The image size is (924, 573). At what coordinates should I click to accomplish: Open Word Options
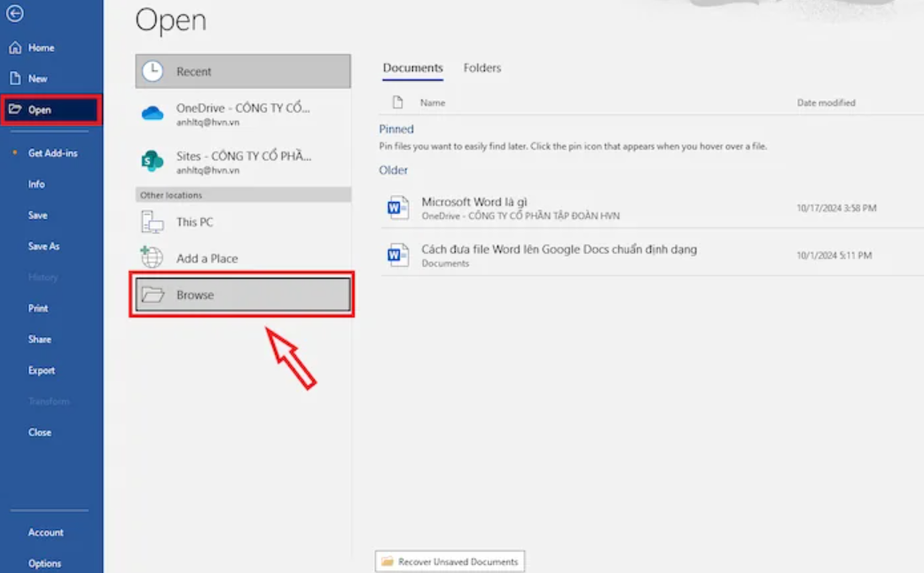pos(44,563)
